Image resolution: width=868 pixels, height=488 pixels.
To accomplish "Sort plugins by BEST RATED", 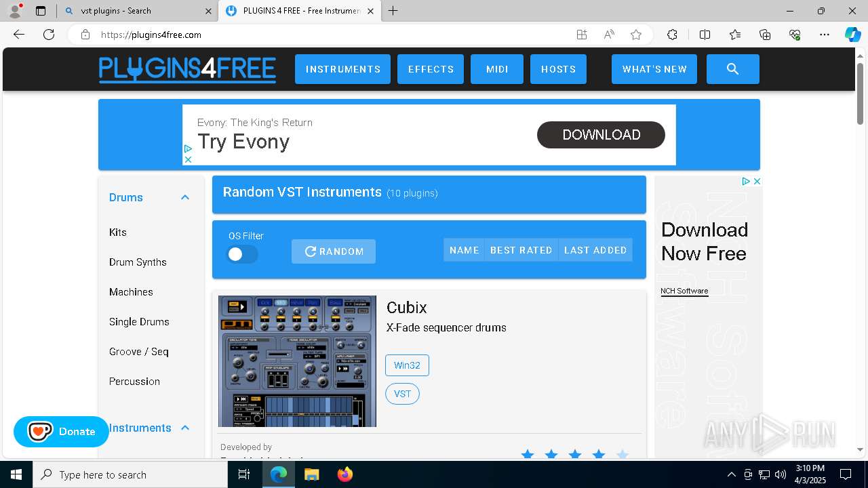I will (x=521, y=250).
